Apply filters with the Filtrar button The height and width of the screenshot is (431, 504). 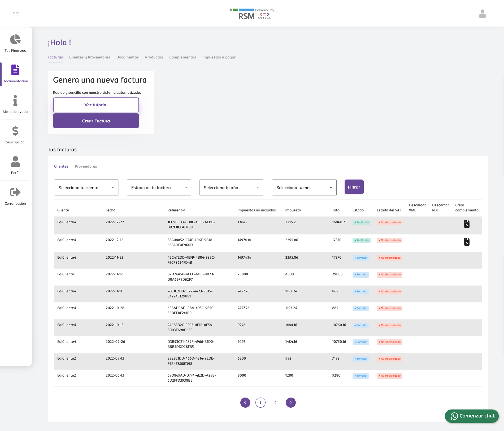pos(354,187)
